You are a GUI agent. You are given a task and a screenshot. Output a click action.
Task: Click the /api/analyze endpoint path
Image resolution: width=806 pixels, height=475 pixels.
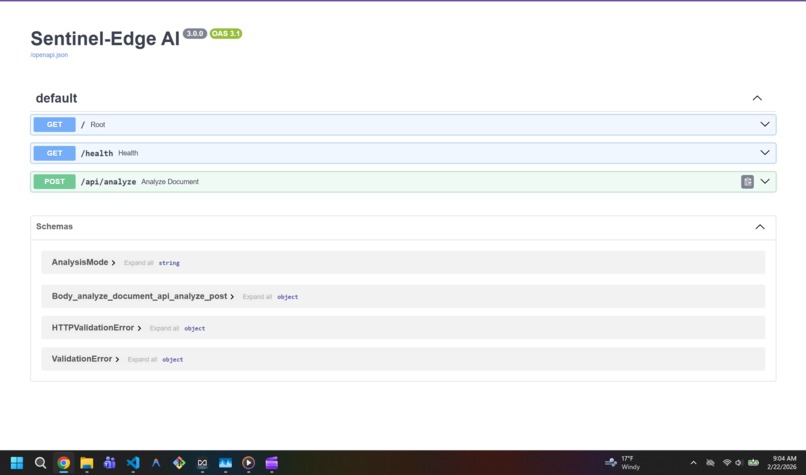tap(108, 182)
